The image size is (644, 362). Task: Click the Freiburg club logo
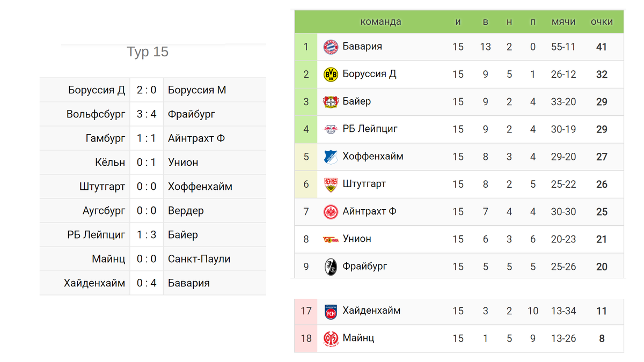(x=331, y=267)
